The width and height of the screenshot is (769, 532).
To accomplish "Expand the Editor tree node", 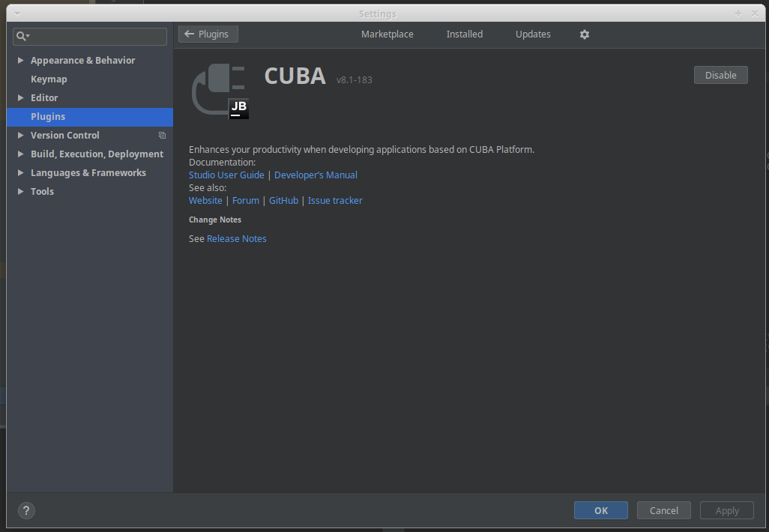I will pos(20,97).
